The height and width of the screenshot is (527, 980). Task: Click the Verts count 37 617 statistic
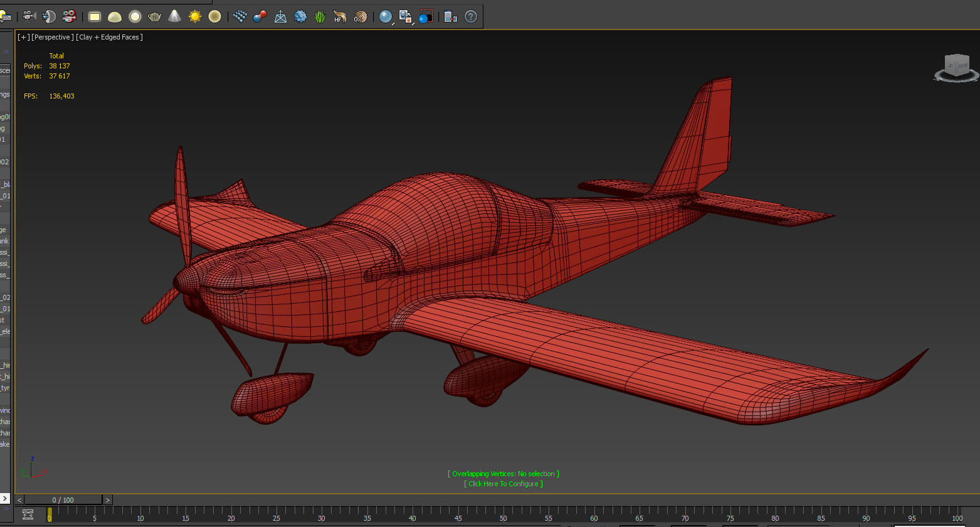60,76
